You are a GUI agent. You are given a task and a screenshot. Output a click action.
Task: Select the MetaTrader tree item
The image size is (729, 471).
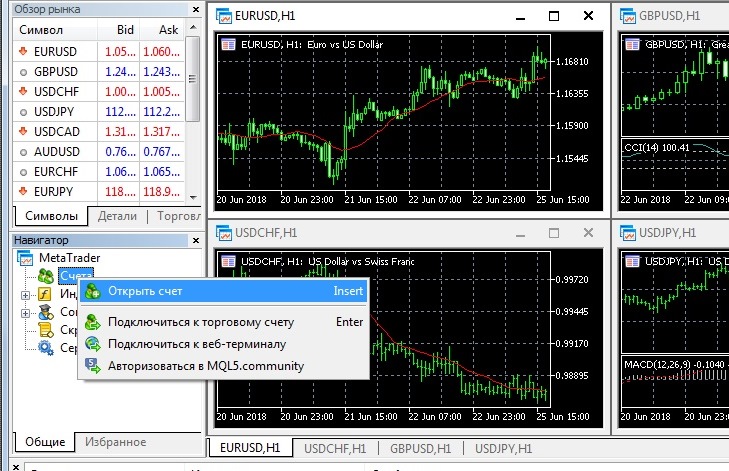pyautogui.click(x=70, y=258)
